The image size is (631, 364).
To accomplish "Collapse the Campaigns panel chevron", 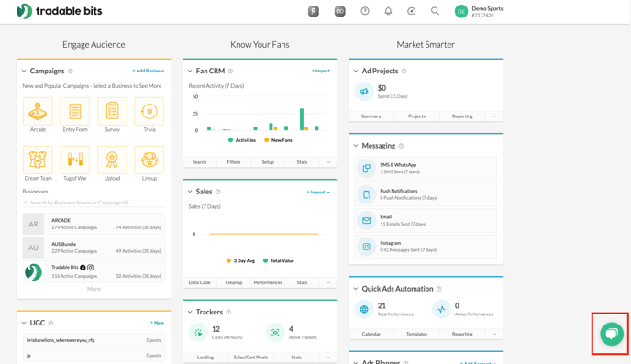I will coord(24,71).
